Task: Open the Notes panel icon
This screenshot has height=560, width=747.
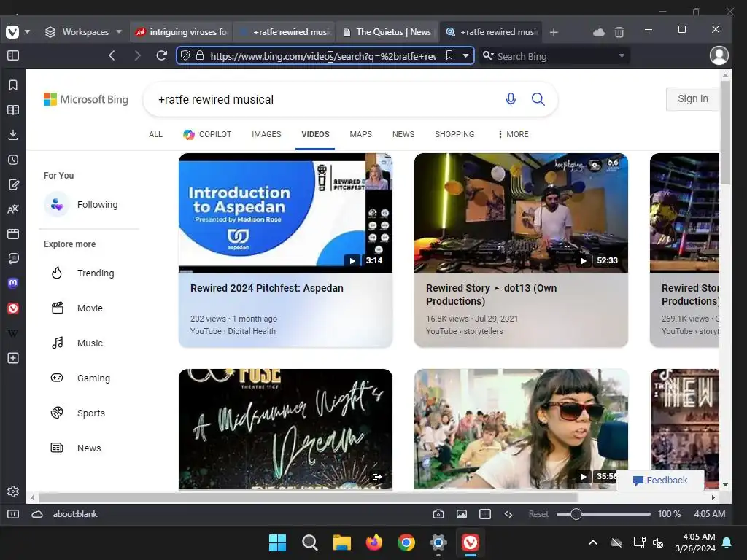Action: coord(13,184)
